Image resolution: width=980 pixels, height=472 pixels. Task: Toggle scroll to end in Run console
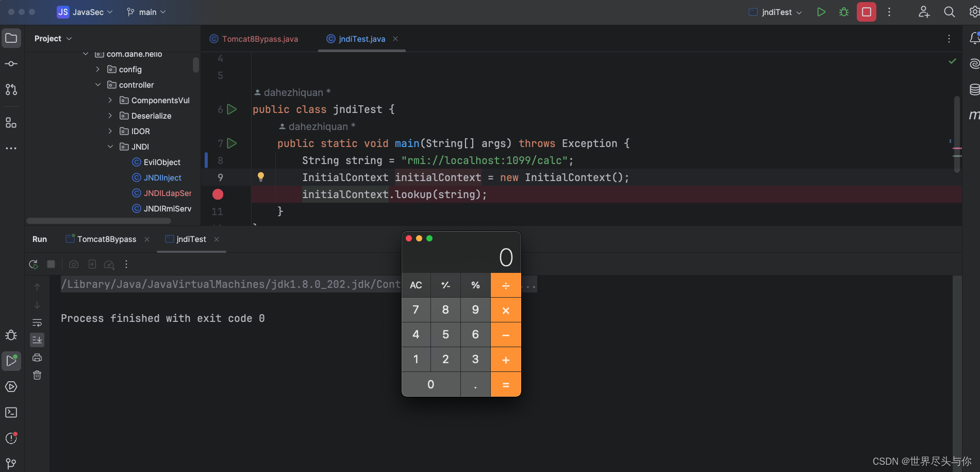(x=37, y=340)
